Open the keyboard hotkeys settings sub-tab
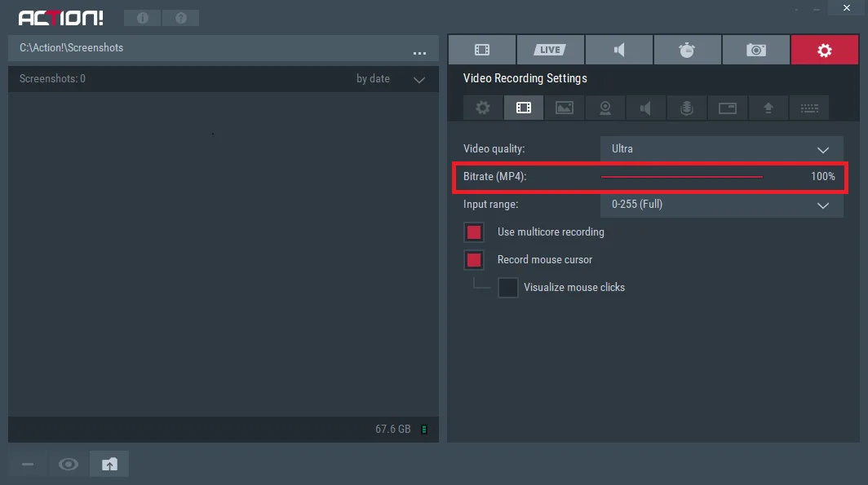Viewport: 868px width, 485px height. click(x=808, y=108)
